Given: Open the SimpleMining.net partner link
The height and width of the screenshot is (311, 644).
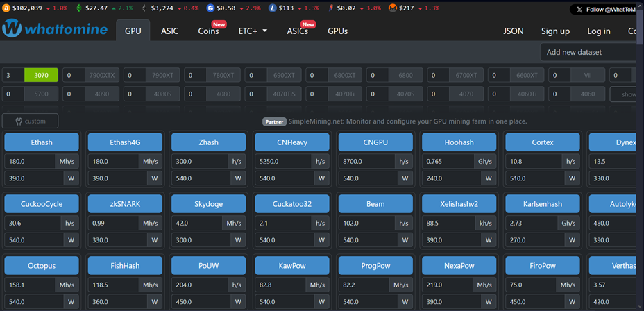Looking at the screenshot, I should [x=407, y=121].
